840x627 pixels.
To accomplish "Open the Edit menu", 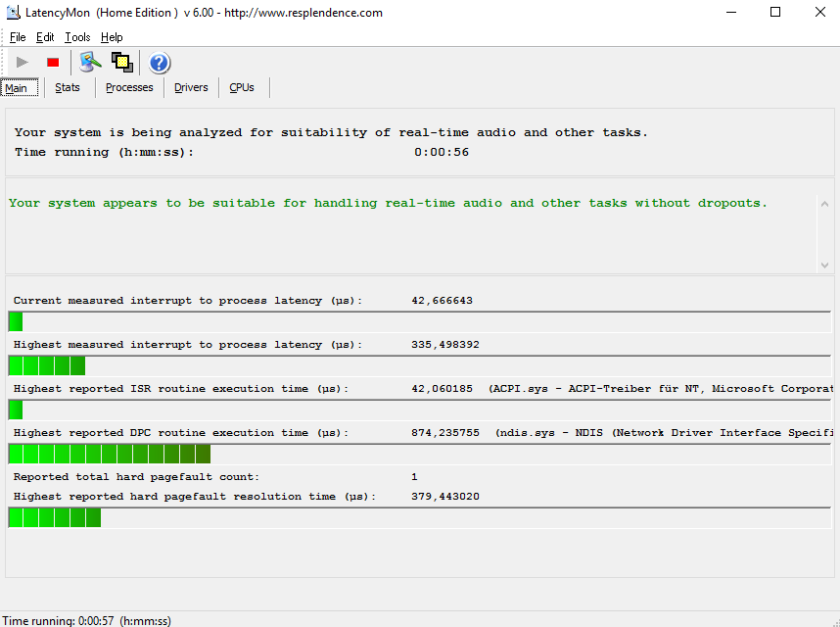I will [45, 37].
